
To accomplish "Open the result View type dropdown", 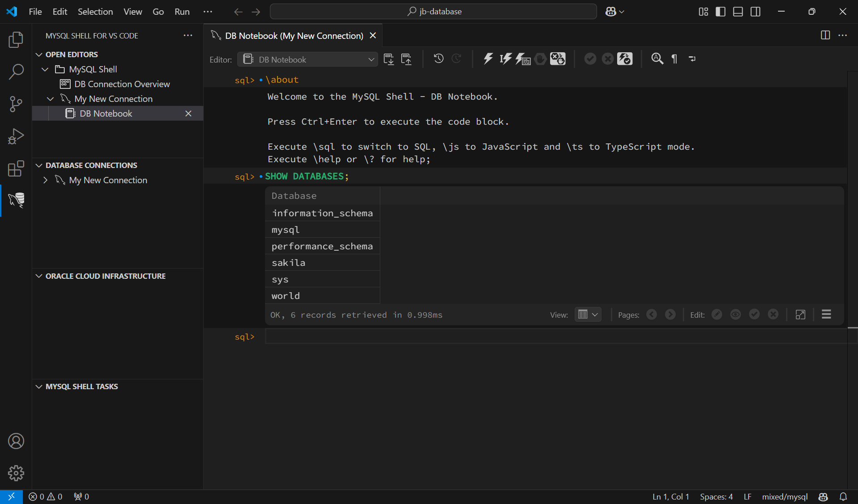I will pyautogui.click(x=588, y=315).
